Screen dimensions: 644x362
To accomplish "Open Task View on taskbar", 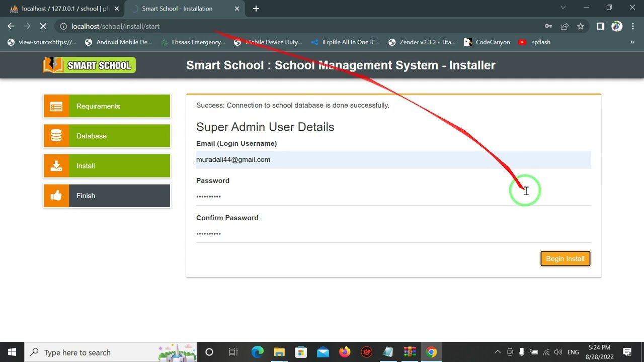I will 233,352.
